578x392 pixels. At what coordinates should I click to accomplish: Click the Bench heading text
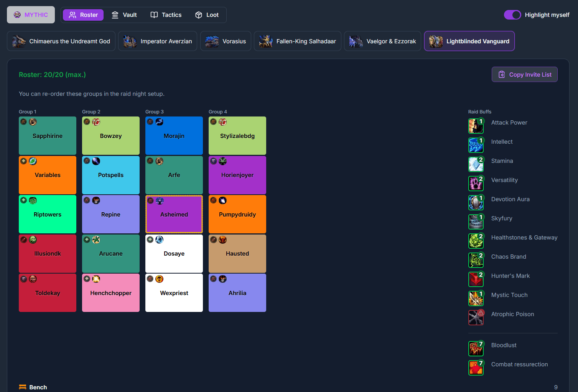(38, 387)
